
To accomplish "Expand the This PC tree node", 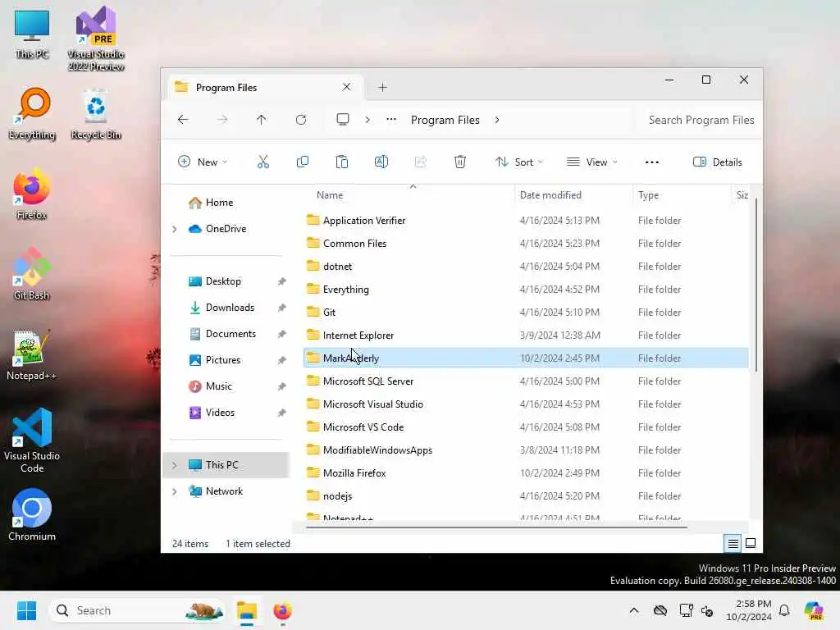I will [x=174, y=465].
